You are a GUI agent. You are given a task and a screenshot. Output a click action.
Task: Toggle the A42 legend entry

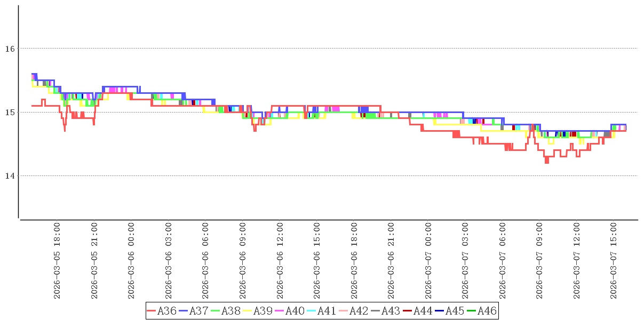(x=354, y=311)
